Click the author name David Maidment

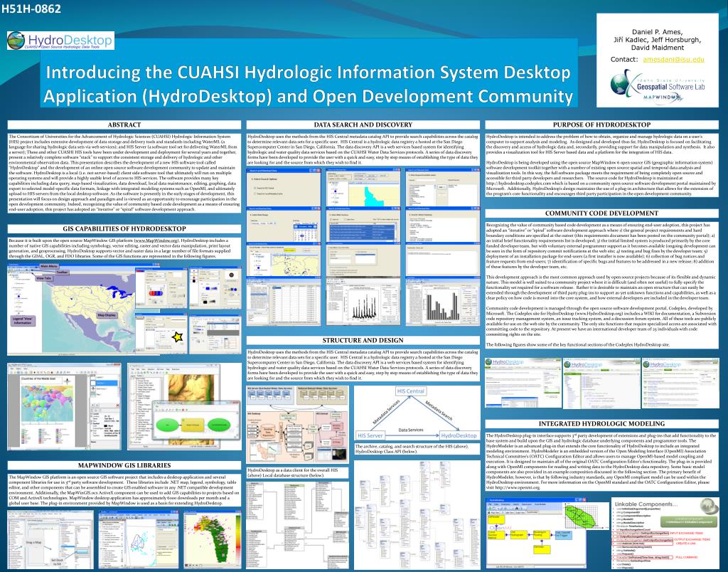tap(657, 48)
